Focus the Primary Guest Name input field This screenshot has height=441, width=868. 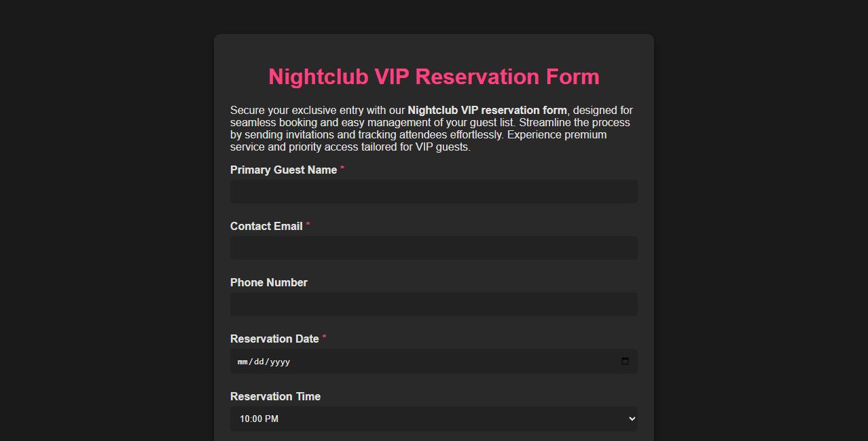click(434, 191)
